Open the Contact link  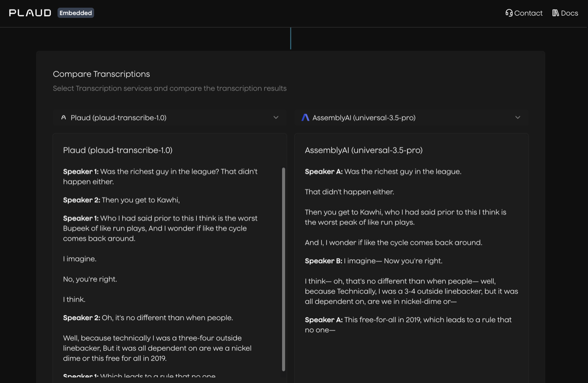524,13
